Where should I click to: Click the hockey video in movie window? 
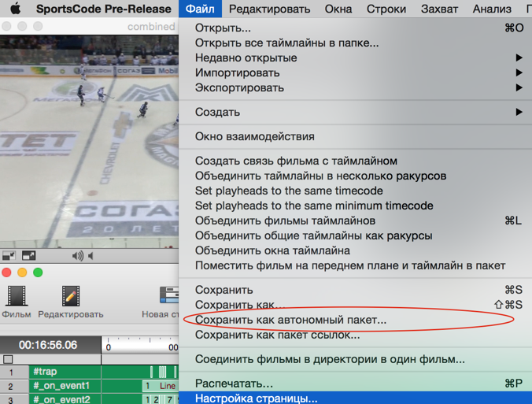click(x=89, y=142)
